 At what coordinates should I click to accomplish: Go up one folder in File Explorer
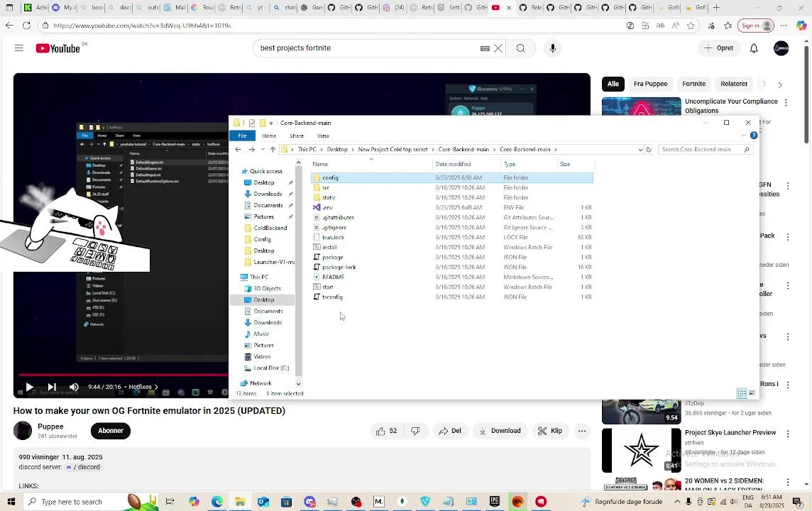[x=273, y=149]
